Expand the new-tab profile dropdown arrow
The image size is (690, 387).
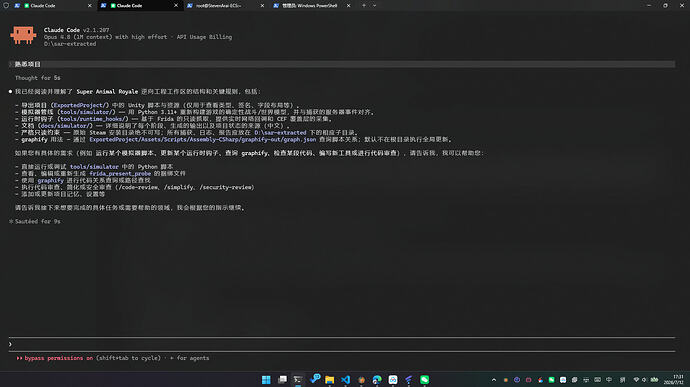[374, 6]
